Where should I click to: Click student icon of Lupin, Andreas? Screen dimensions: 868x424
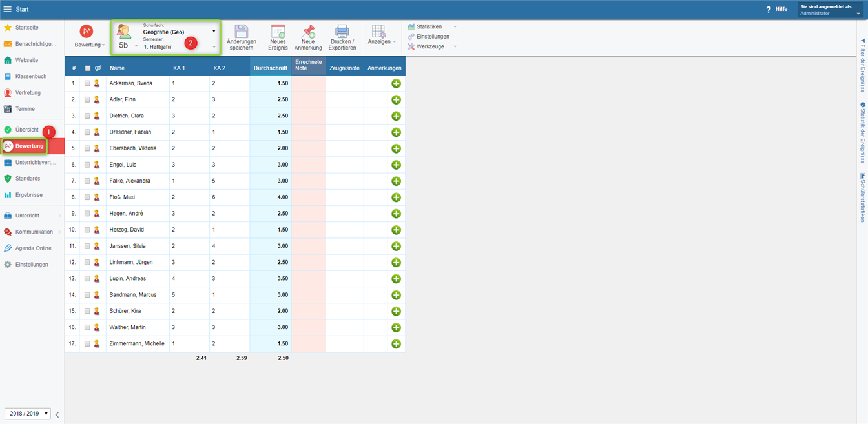click(x=97, y=279)
